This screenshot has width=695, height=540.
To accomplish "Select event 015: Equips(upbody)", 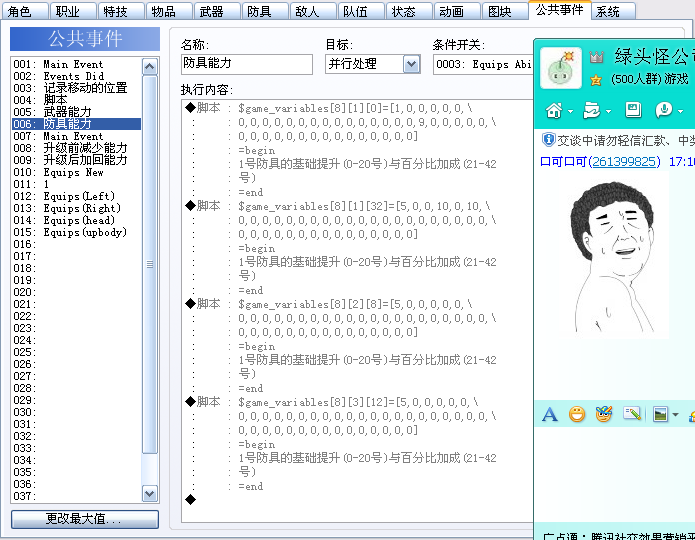I will tap(76, 232).
